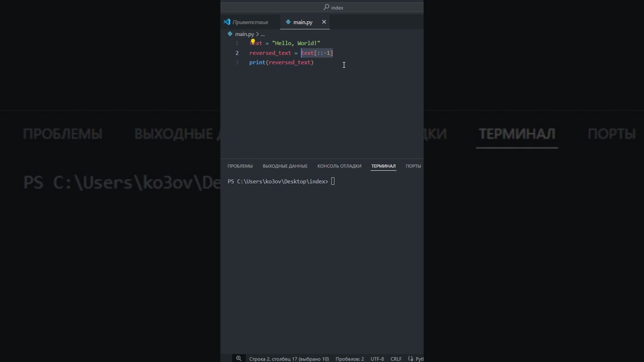Click reversed_text variable on line 2

(270, 53)
